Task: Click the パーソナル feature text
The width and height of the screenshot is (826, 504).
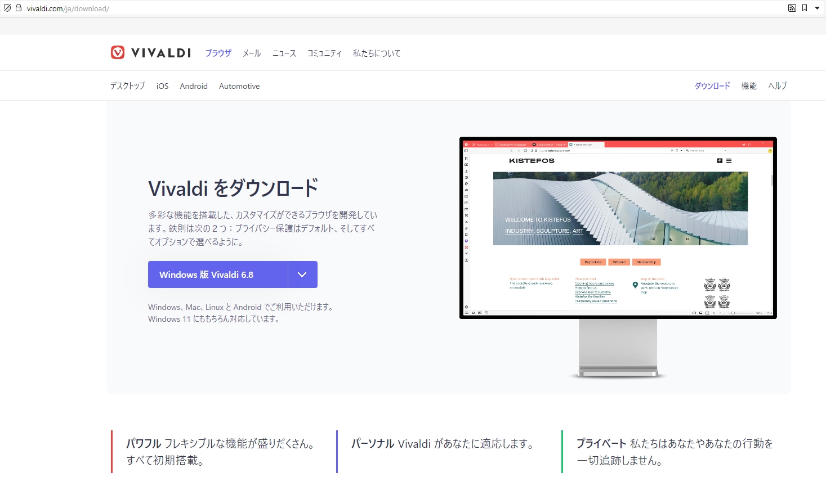Action: [444, 444]
